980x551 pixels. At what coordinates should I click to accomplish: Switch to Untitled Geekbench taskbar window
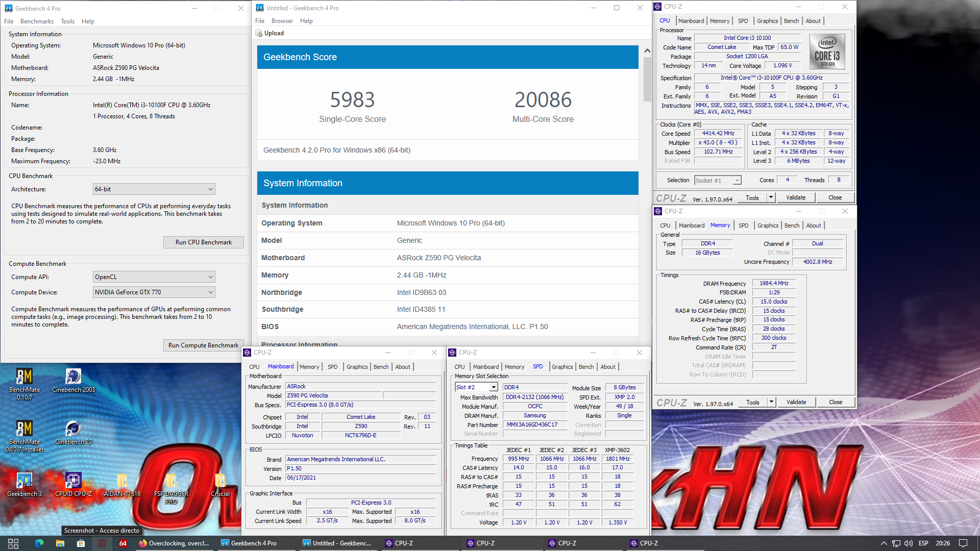tap(337, 543)
